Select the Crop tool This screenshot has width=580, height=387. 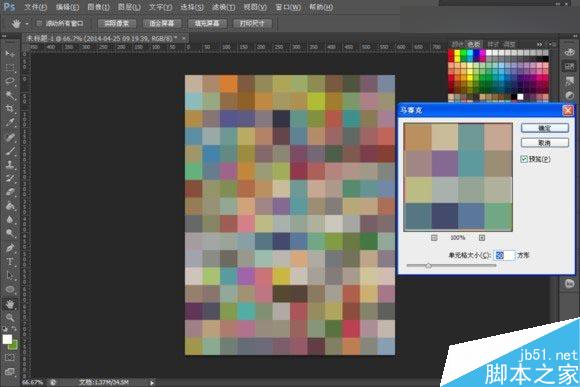click(10, 109)
